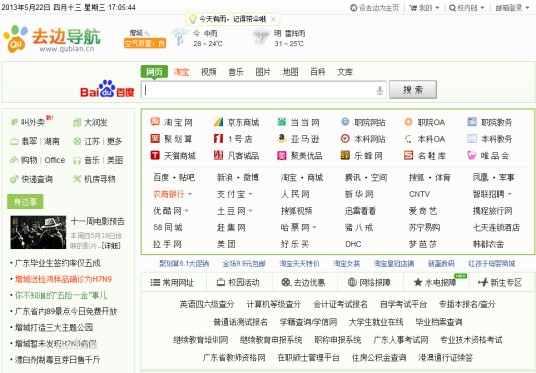Switch to 新生专区 tab
This screenshot has height=373, width=536.
[501, 282]
